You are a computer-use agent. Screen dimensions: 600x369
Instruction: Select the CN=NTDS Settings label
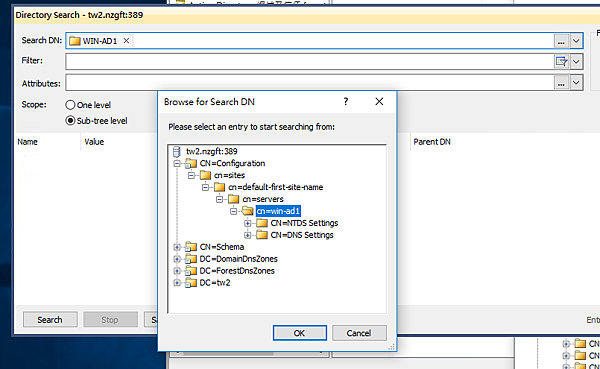[304, 223]
